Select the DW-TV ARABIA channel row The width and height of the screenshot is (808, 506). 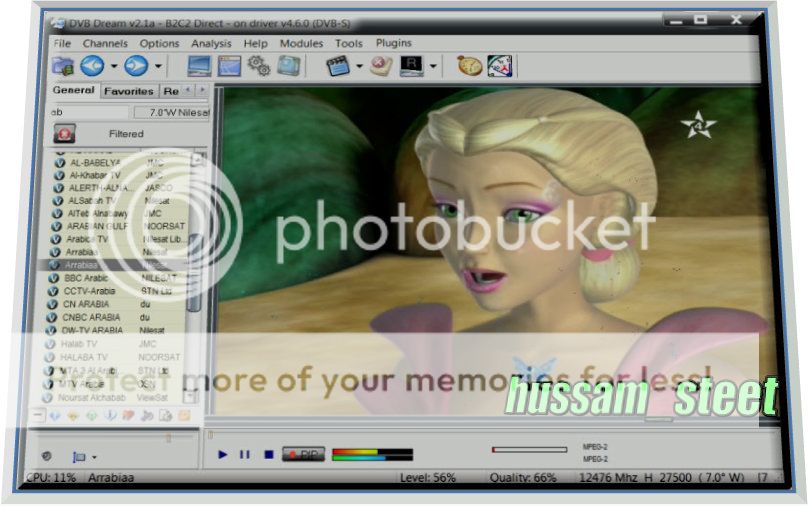click(x=116, y=330)
